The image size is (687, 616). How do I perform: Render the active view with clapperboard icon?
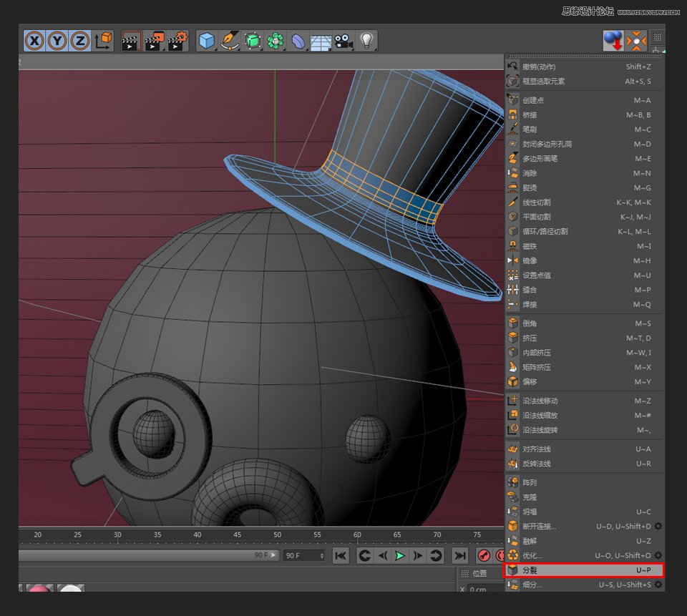130,41
